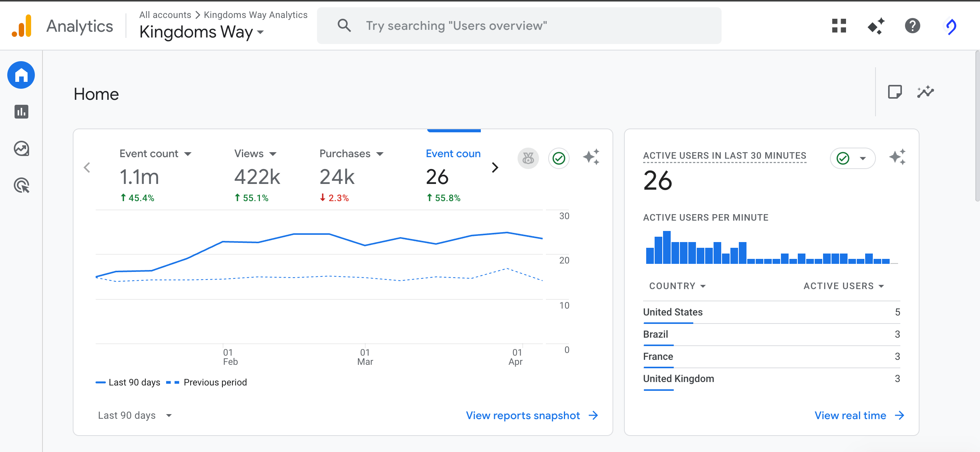Click All accounts breadcrumb

[165, 15]
